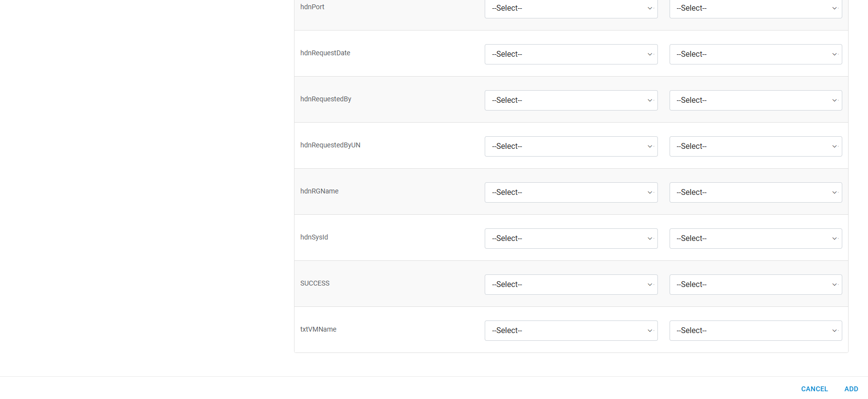Click the ADD button

(851, 389)
